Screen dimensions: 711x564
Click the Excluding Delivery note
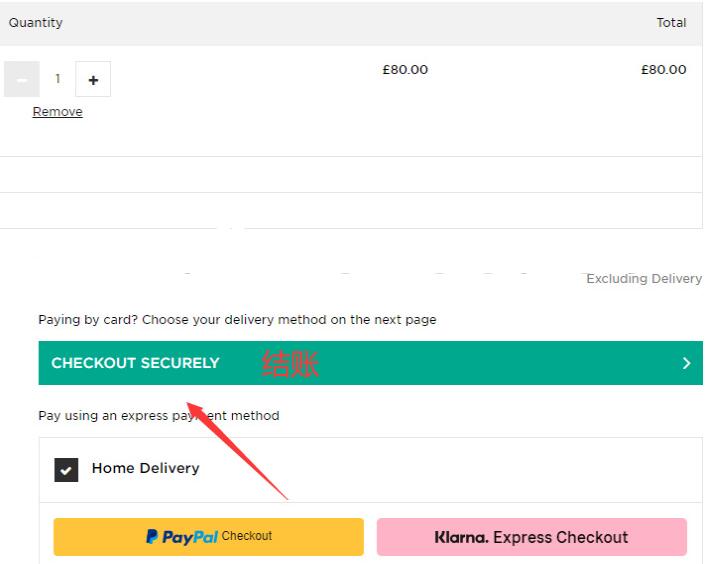644,278
